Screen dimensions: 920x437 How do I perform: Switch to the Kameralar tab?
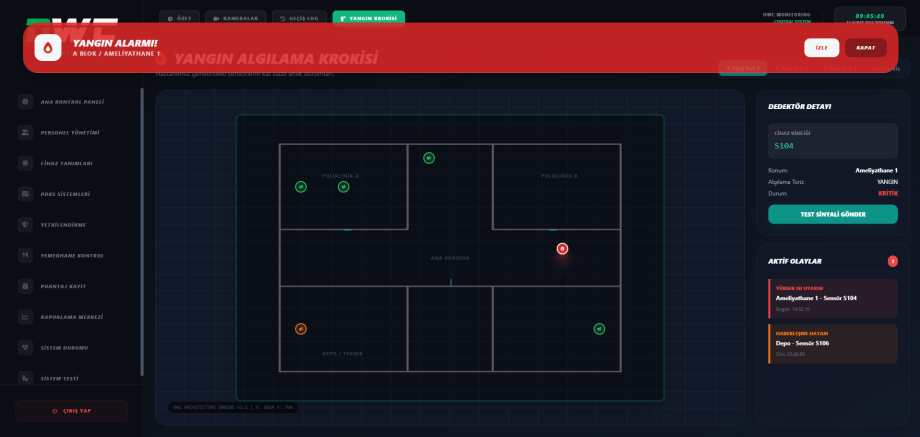point(236,18)
